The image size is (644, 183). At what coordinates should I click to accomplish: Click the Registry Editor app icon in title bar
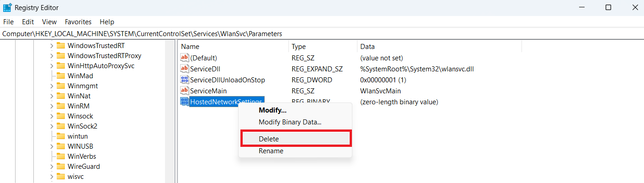coord(7,7)
